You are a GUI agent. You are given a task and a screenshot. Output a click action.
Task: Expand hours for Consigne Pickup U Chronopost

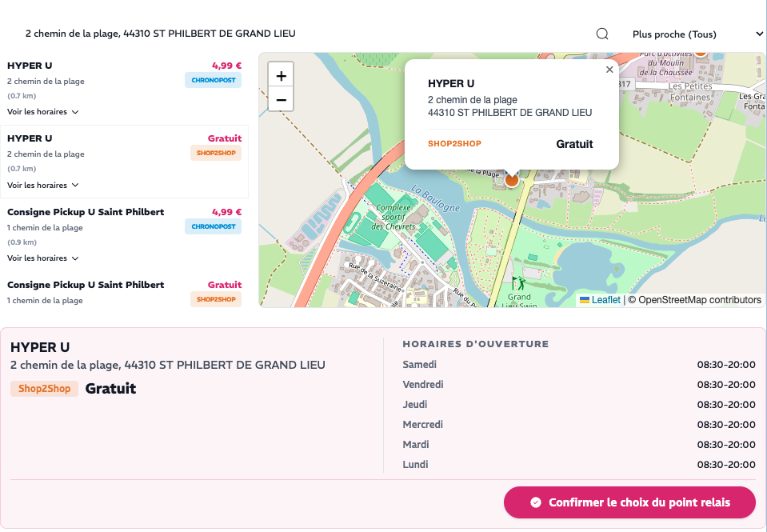[x=43, y=258]
